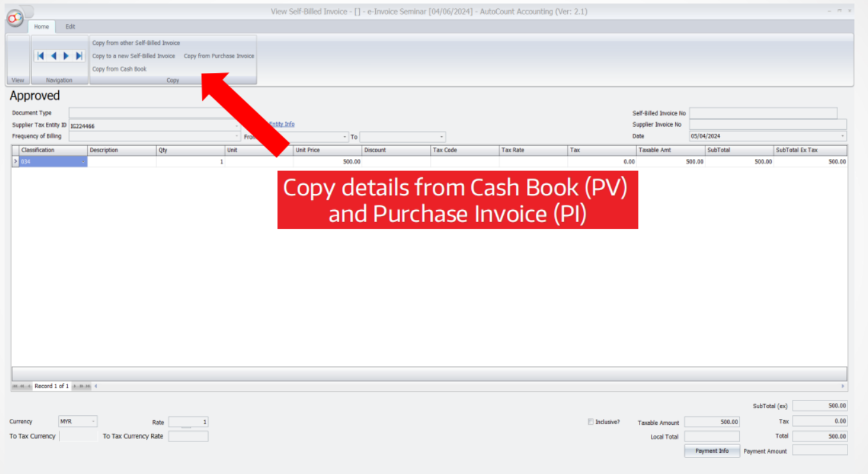This screenshot has width=868, height=474.
Task: Click the grid navigator first record arrow
Action: tap(15, 386)
